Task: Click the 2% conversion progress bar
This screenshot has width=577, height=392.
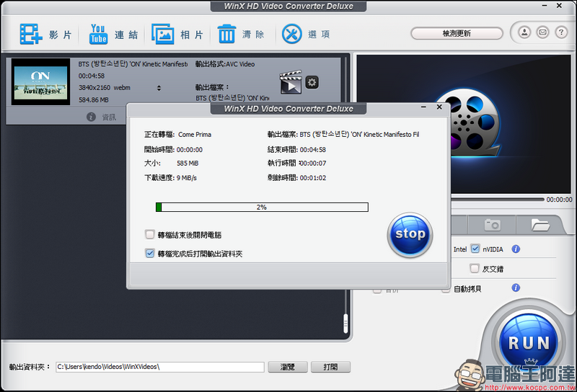Action: point(262,207)
